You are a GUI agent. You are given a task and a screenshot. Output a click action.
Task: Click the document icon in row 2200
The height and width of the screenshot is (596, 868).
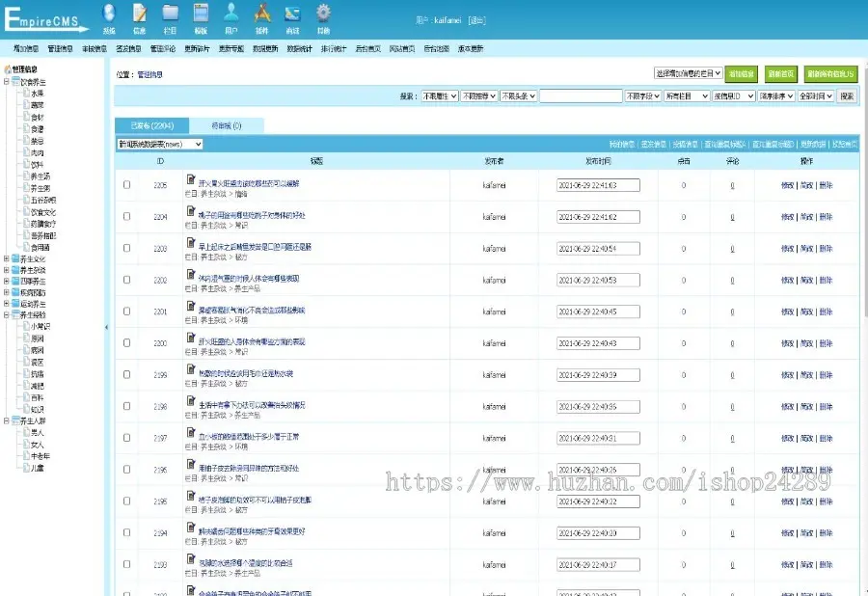pyautogui.click(x=191, y=337)
